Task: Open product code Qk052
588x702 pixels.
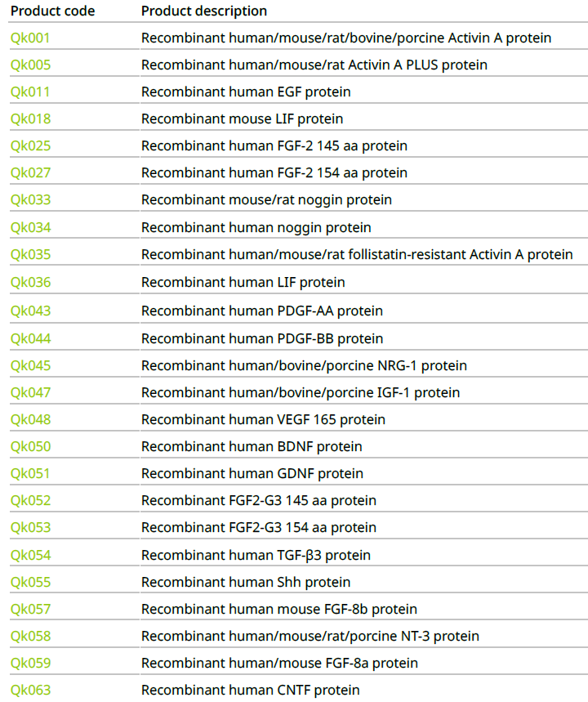Action: (30, 500)
